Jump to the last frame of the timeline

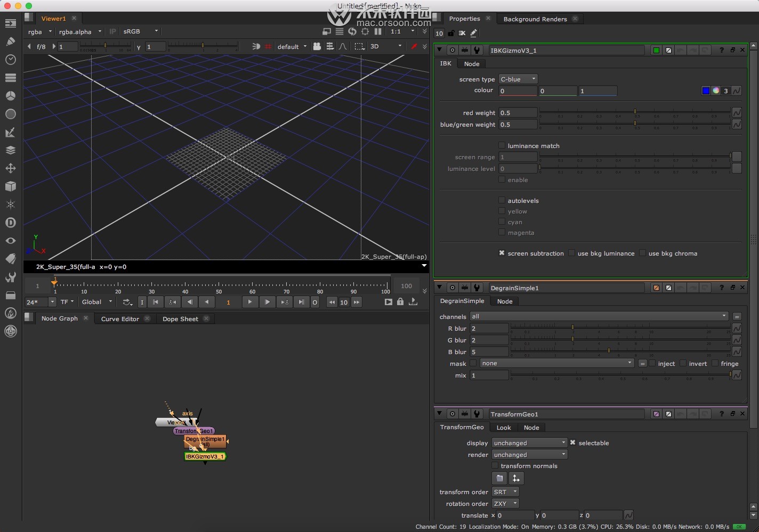(x=301, y=302)
